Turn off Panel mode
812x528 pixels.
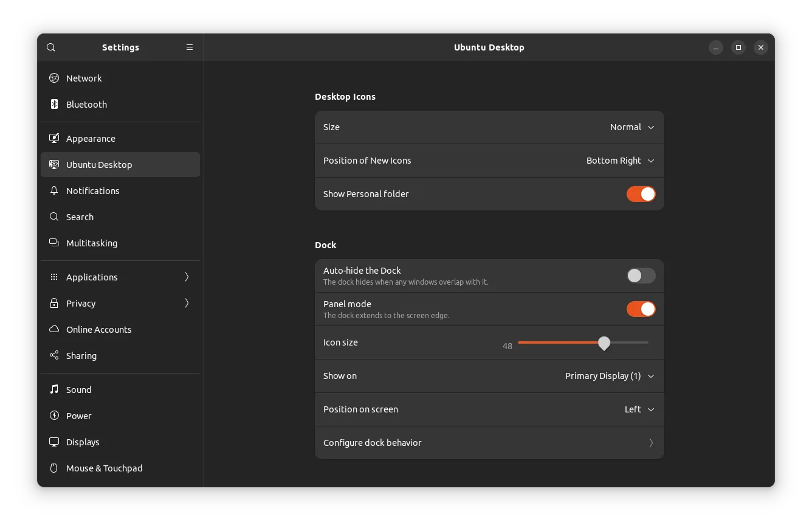(x=641, y=308)
